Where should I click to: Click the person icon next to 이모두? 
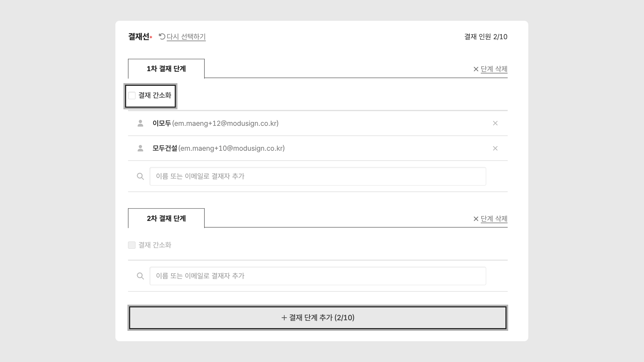[x=140, y=123]
